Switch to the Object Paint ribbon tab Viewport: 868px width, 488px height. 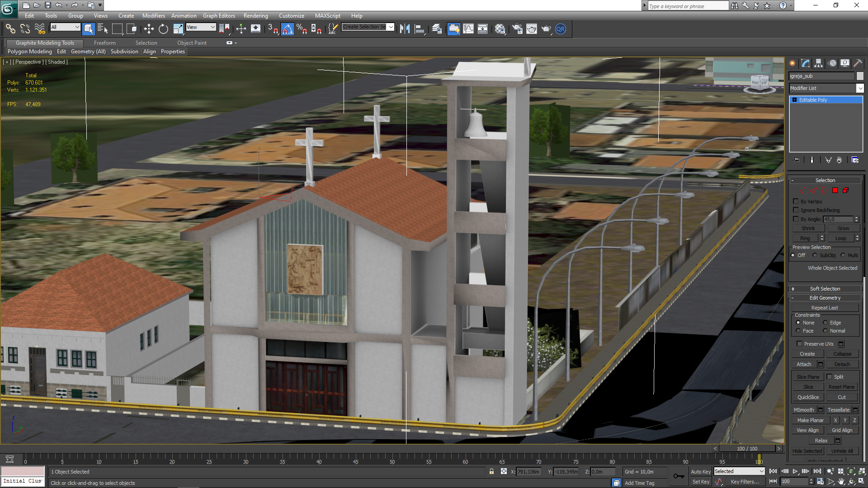[x=192, y=43]
